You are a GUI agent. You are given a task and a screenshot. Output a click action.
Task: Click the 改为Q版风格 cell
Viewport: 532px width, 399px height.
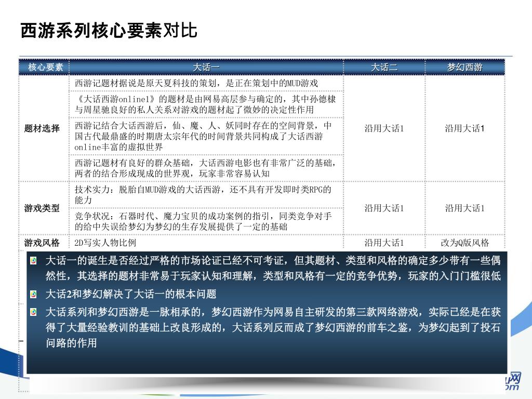click(x=465, y=243)
